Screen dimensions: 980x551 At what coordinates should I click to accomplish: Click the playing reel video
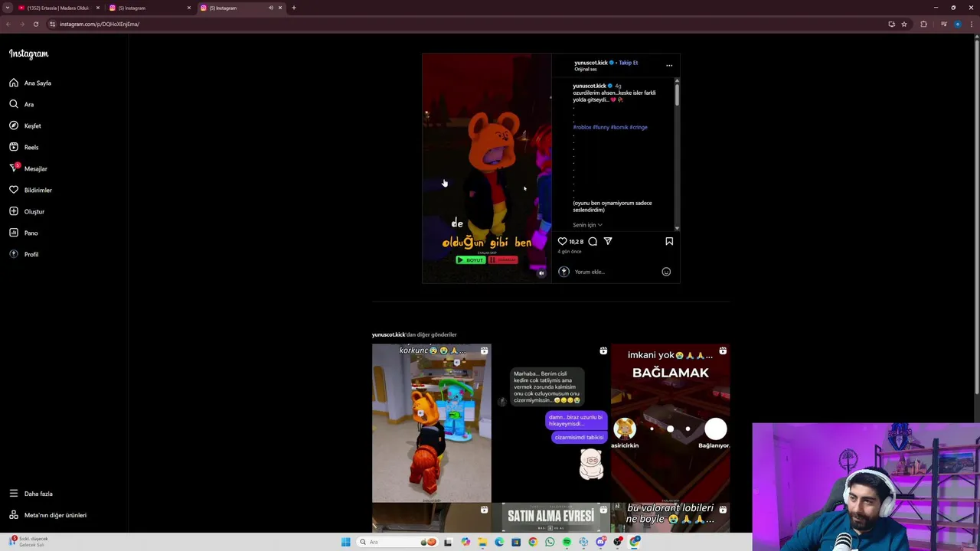487,168
